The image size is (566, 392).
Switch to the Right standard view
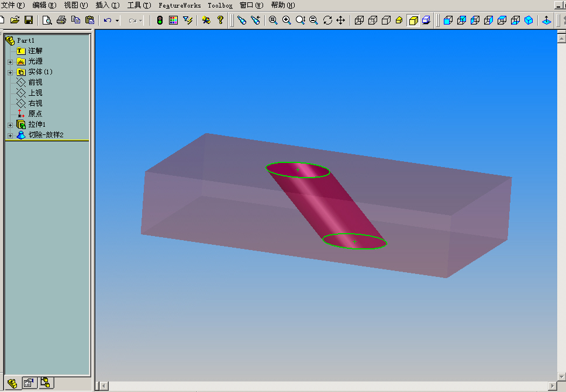tap(488, 20)
